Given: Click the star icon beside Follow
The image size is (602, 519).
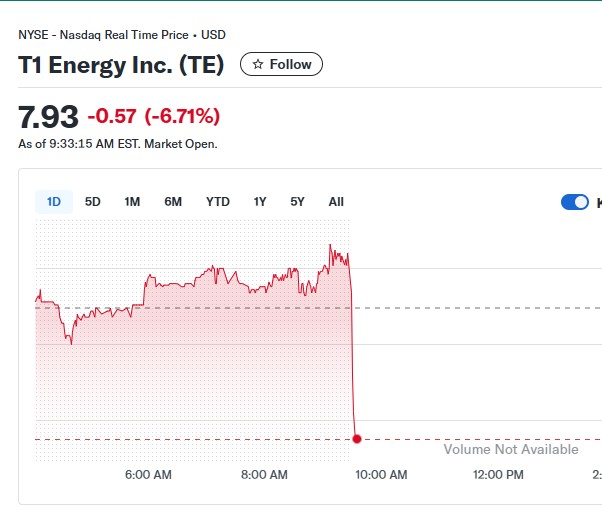Looking at the screenshot, I should click(258, 64).
